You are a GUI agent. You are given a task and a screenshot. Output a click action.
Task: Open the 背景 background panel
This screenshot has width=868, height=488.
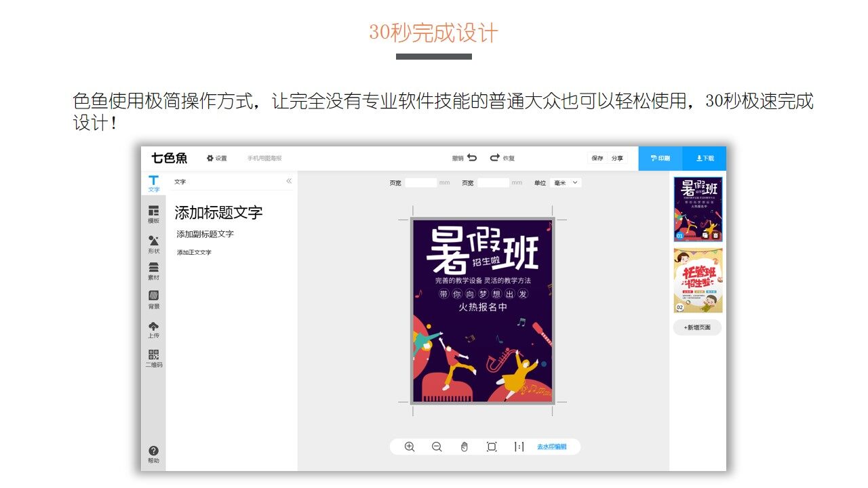click(x=154, y=300)
